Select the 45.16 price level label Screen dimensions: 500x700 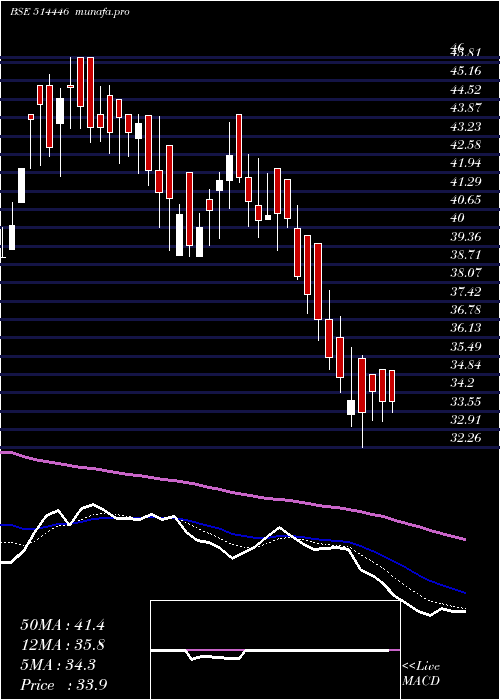click(x=466, y=71)
